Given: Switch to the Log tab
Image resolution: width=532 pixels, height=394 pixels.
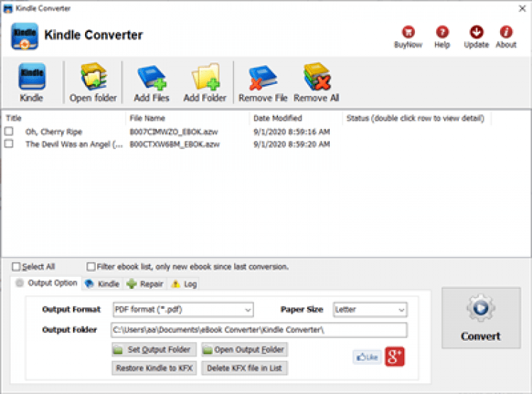Looking at the screenshot, I should click(184, 284).
